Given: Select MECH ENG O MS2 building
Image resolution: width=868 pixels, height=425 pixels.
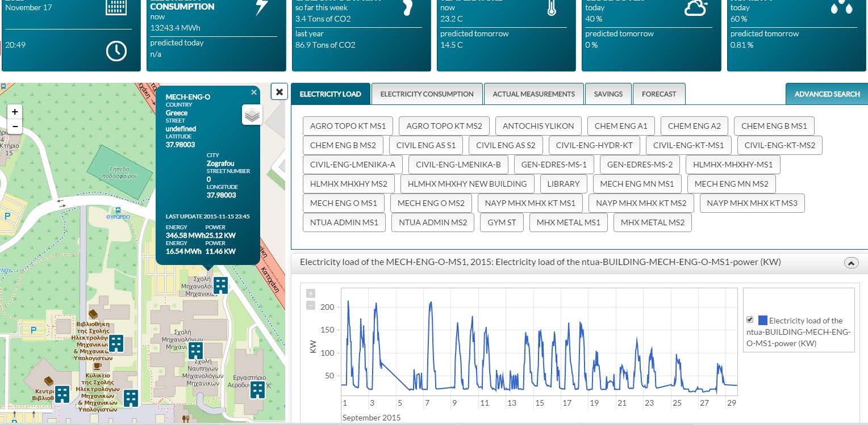Looking at the screenshot, I should coord(431,203).
